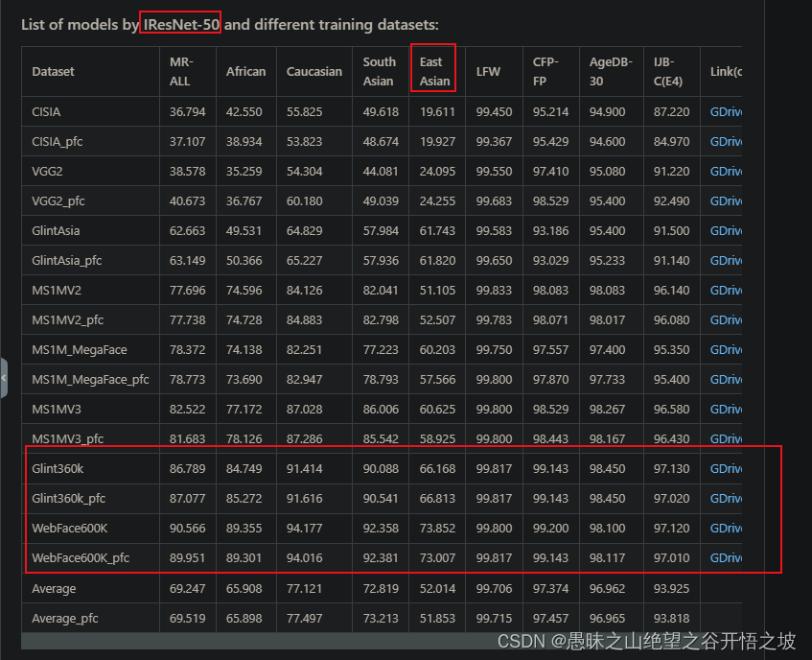
Task: Click the LFW value 99.833
Action: [494, 291]
